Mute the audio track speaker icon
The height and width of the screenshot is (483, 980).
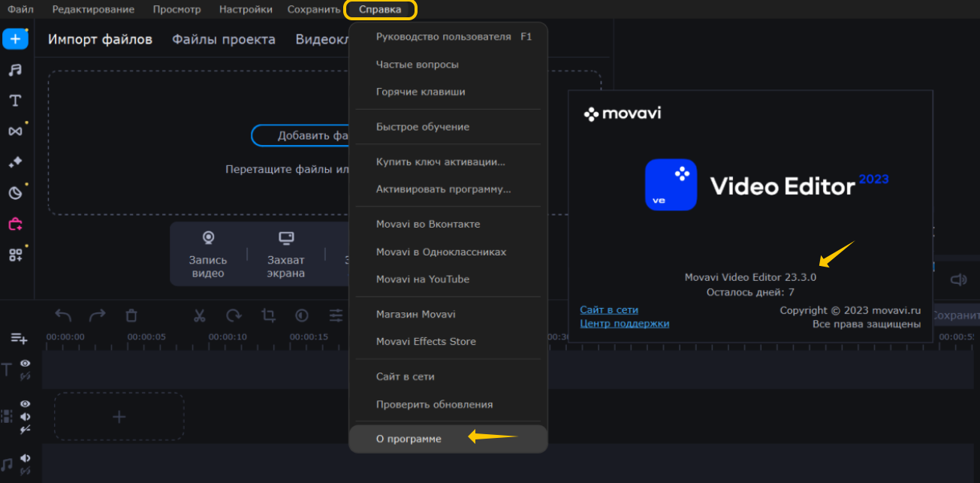[26, 458]
